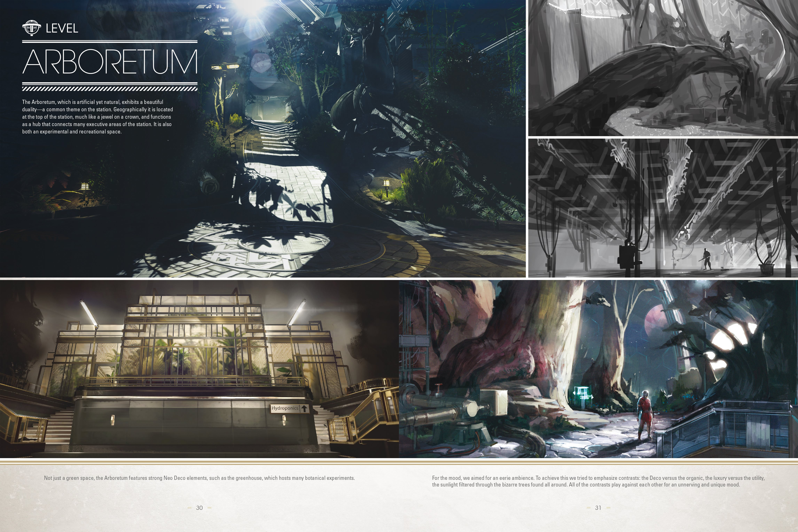The image size is (798, 532).
Task: Click the eerie ambience mood caption text
Action: pos(598,481)
